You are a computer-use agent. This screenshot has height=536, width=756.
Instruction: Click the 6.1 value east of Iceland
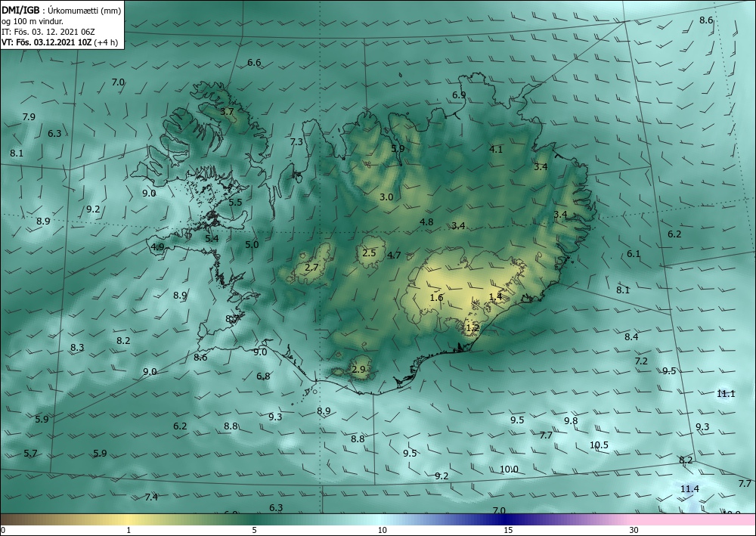[x=634, y=254]
